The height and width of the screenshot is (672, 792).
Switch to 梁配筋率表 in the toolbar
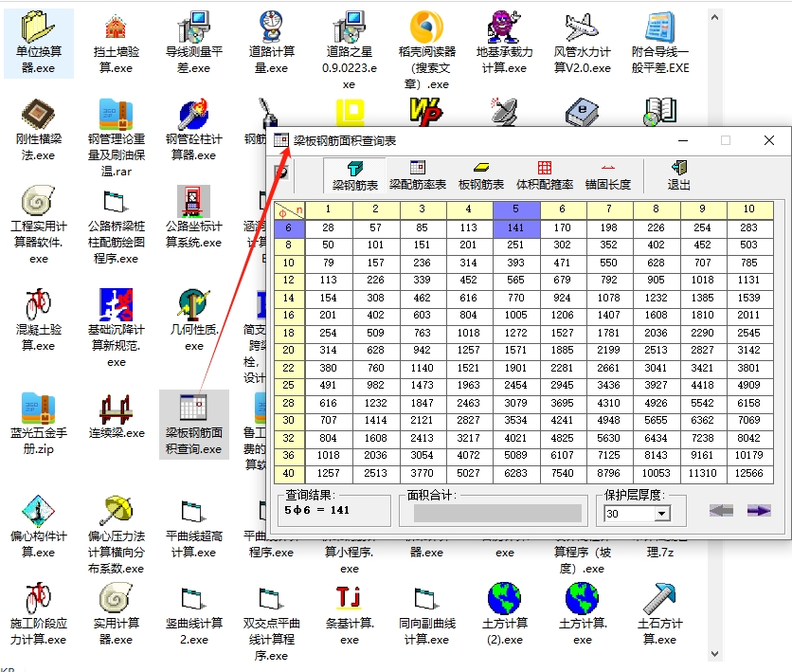(x=418, y=175)
